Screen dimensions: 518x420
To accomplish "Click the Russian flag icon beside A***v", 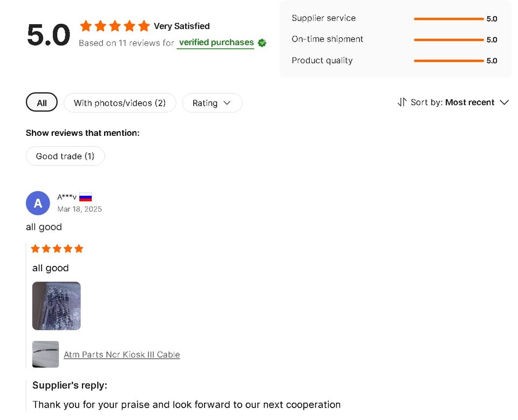I will point(85,197).
